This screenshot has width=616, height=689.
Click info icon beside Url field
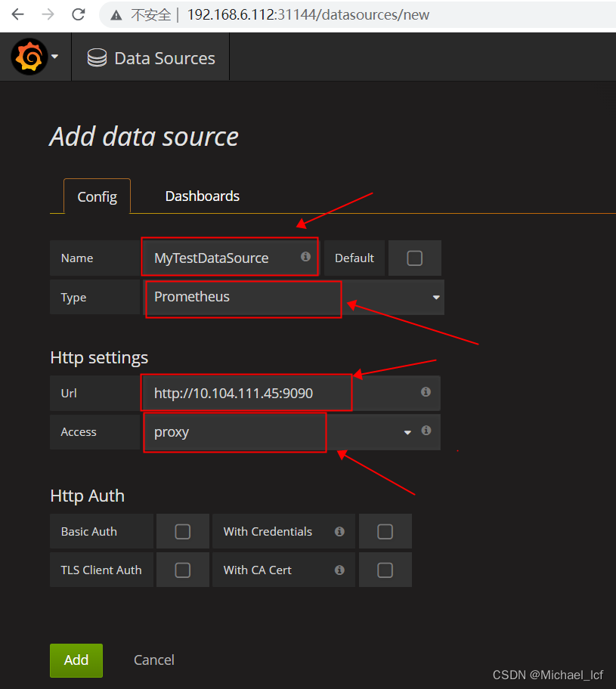click(x=426, y=391)
